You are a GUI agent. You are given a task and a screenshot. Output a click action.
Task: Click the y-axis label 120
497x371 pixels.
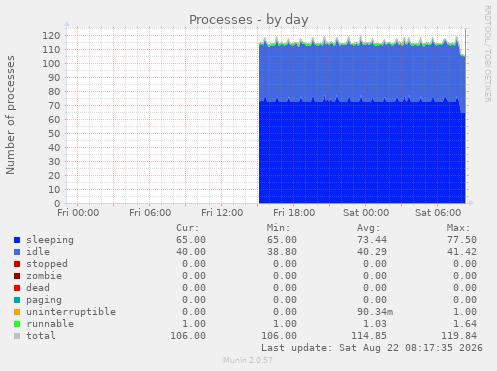[51, 36]
